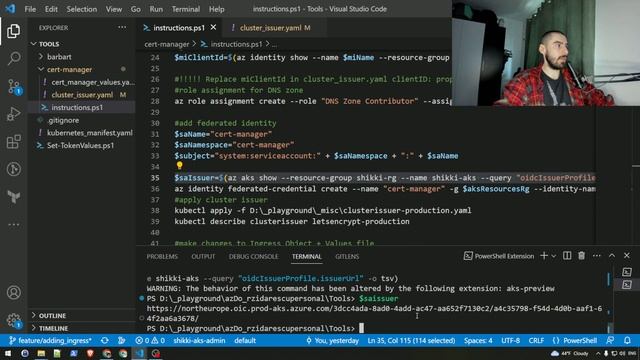The width and height of the screenshot is (640, 360).
Task: Open the .gitignore file
Action: [62, 120]
